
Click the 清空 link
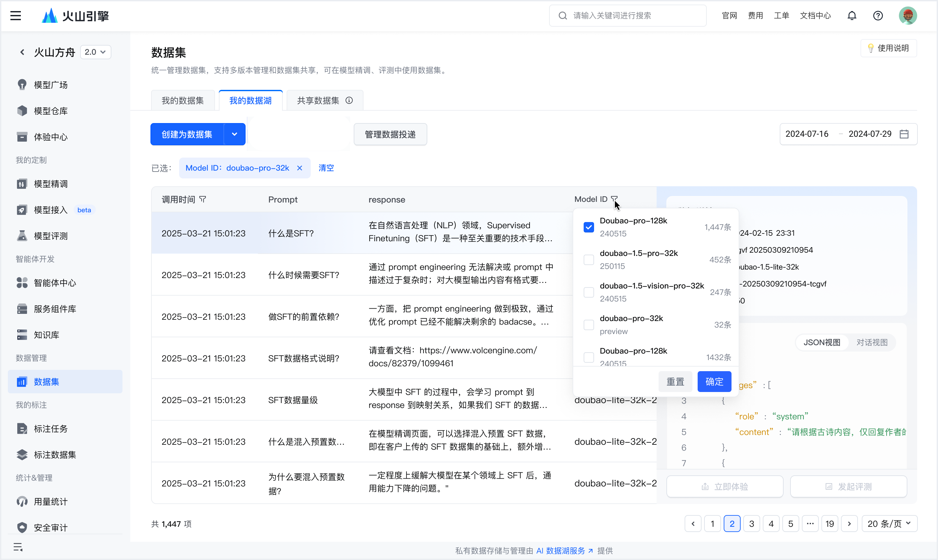coord(326,168)
